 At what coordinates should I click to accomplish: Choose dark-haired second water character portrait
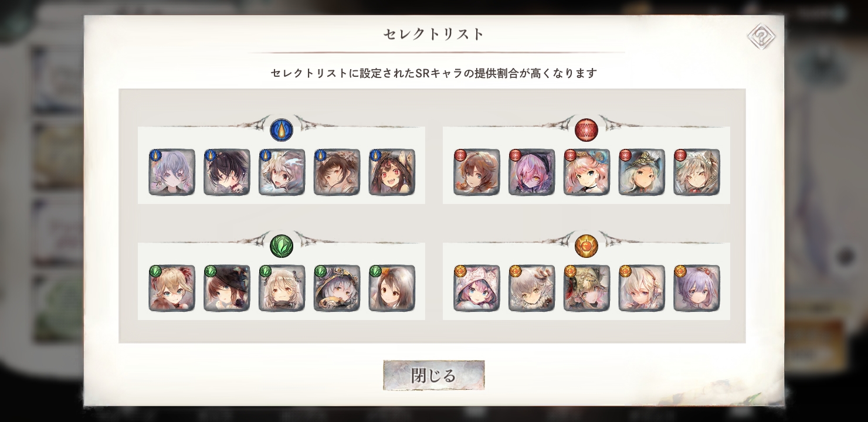pyautogui.click(x=227, y=172)
